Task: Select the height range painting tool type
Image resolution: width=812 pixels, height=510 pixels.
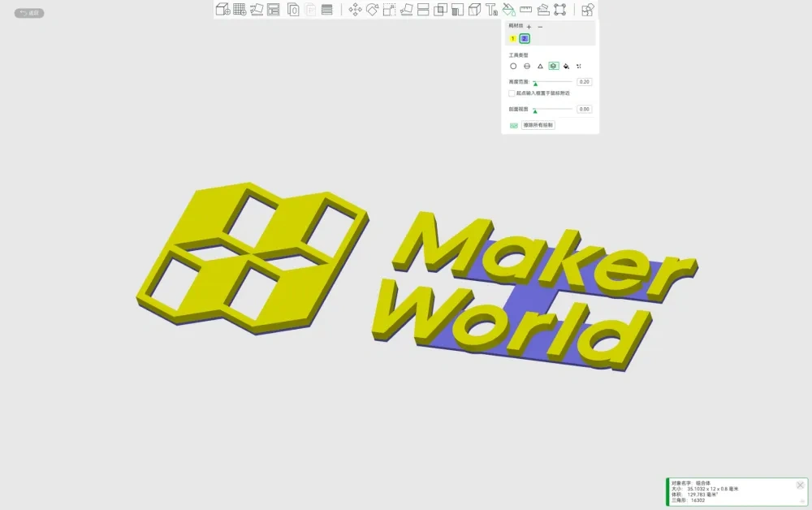Action: click(x=553, y=66)
